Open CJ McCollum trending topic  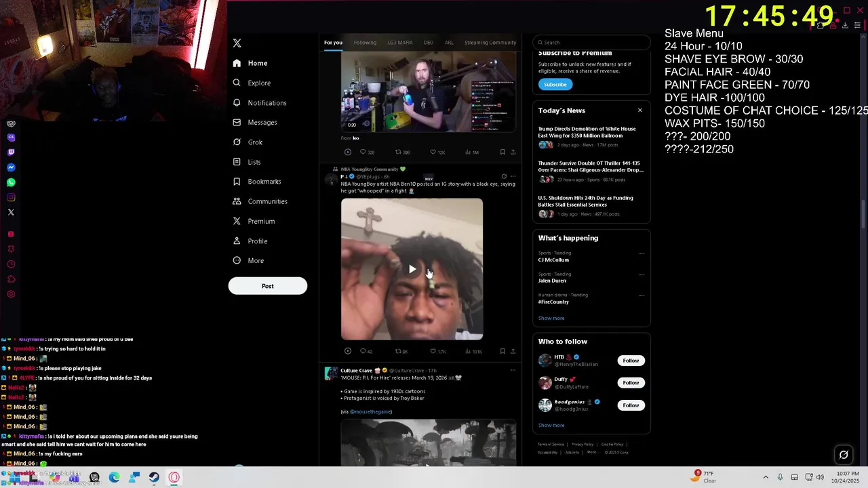(x=553, y=260)
